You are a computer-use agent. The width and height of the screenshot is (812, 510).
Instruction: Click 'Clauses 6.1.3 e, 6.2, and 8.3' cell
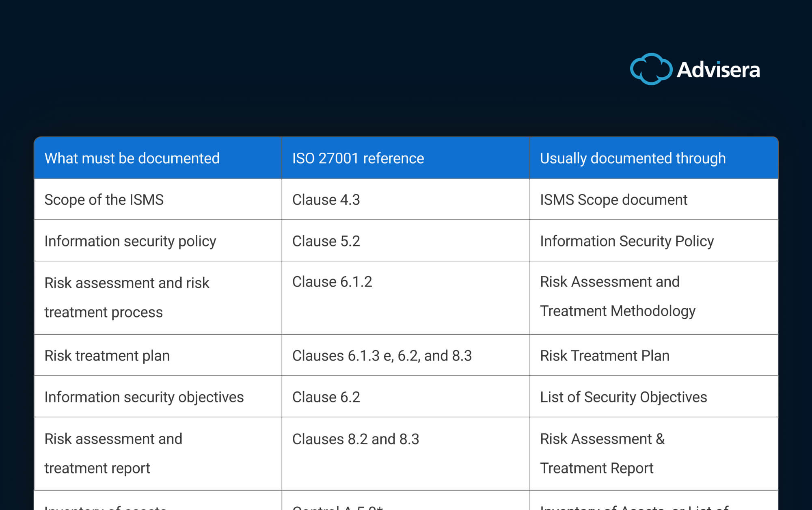pyautogui.click(x=406, y=355)
